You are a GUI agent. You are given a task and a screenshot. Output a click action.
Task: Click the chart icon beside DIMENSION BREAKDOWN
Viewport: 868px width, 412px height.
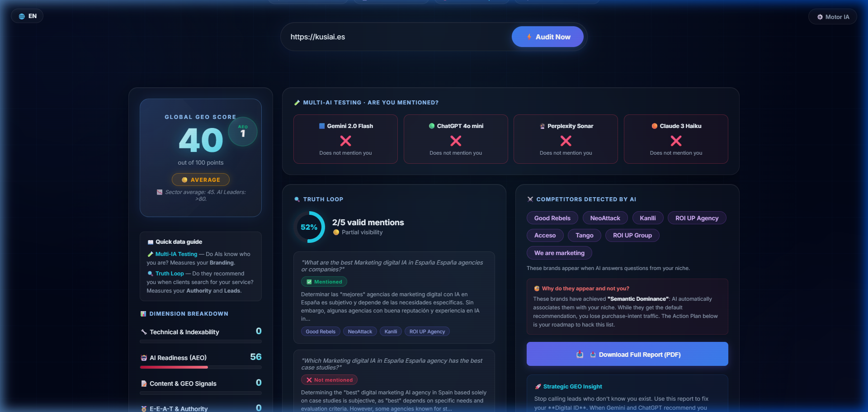pos(143,314)
